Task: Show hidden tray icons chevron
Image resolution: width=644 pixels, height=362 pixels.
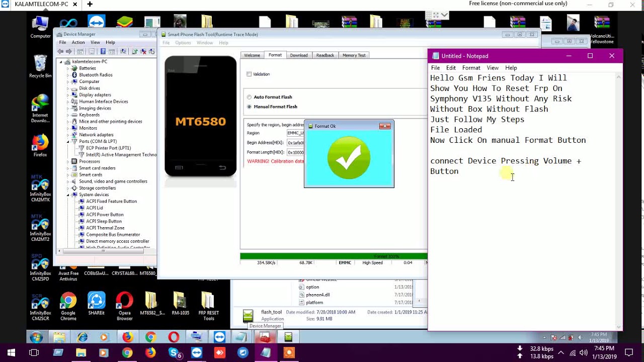Action: tap(561, 352)
